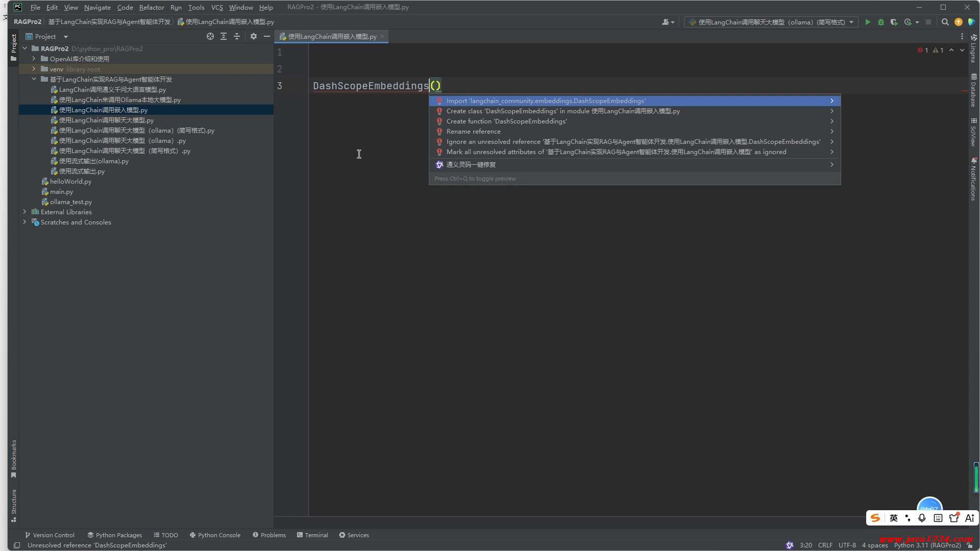Click Collapse All in Project panel
This screenshot has height=551, width=980.
tap(237, 36)
